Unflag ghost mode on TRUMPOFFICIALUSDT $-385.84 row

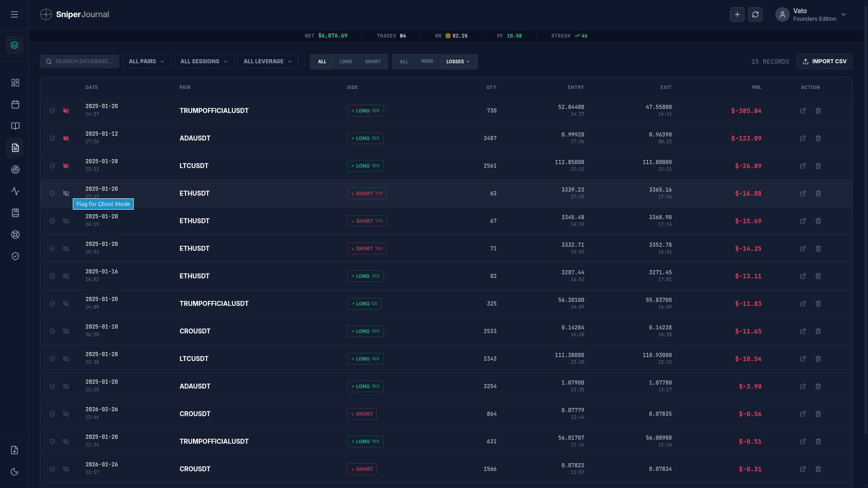click(x=66, y=111)
